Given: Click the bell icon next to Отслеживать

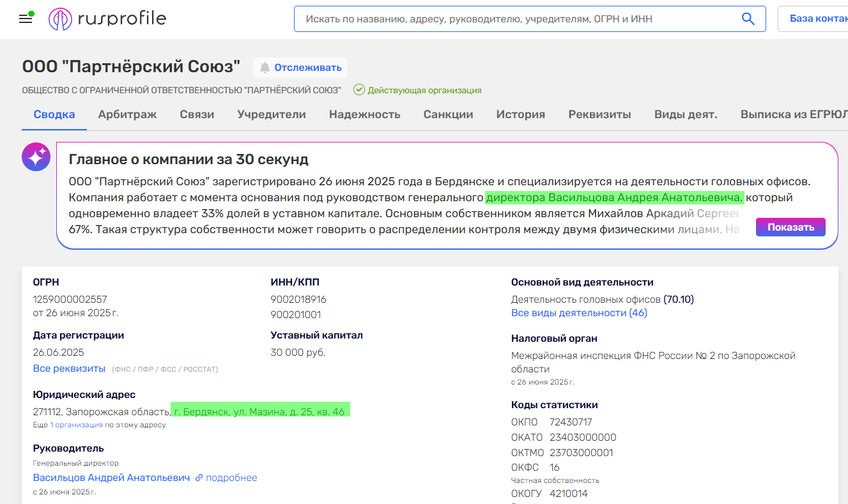Looking at the screenshot, I should point(264,67).
